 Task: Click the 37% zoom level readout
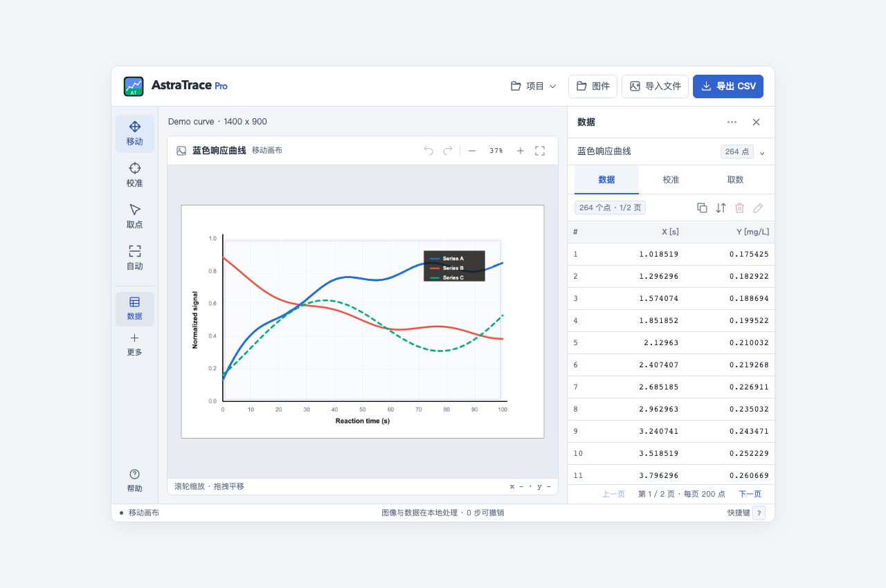click(x=496, y=151)
